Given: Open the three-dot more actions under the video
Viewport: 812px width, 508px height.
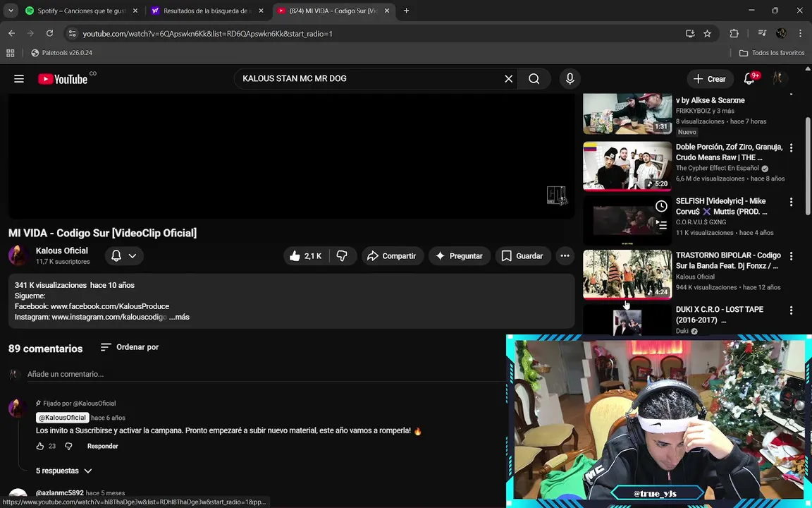Looking at the screenshot, I should point(565,256).
